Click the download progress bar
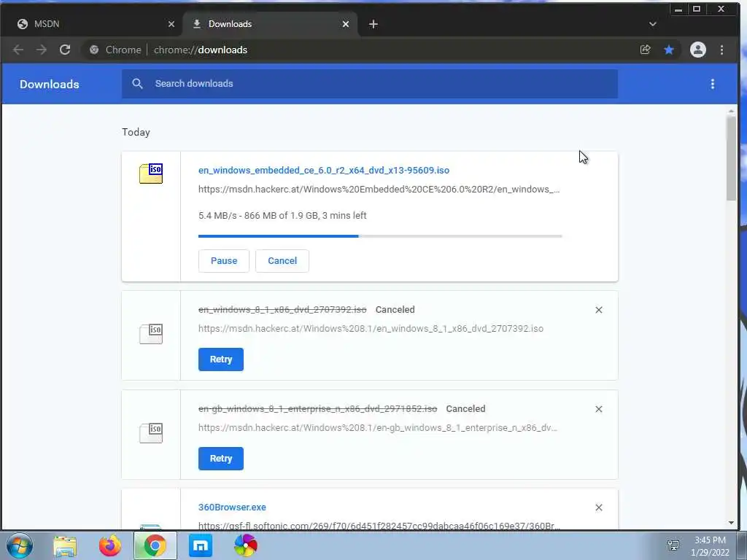Image resolution: width=747 pixels, height=560 pixels. [x=380, y=236]
